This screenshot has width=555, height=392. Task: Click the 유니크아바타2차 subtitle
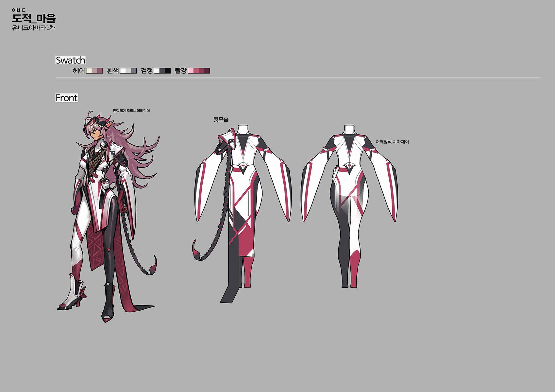(x=33, y=28)
